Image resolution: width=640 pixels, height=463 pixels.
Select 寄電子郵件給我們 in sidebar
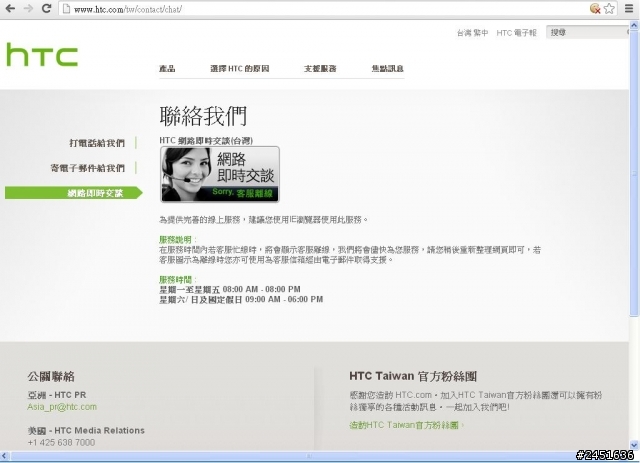pos(87,168)
